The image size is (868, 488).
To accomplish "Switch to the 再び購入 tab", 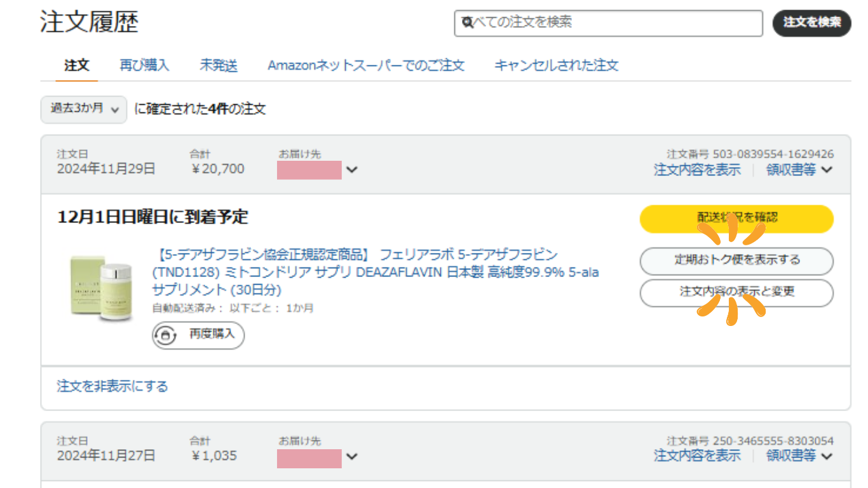I will (144, 65).
